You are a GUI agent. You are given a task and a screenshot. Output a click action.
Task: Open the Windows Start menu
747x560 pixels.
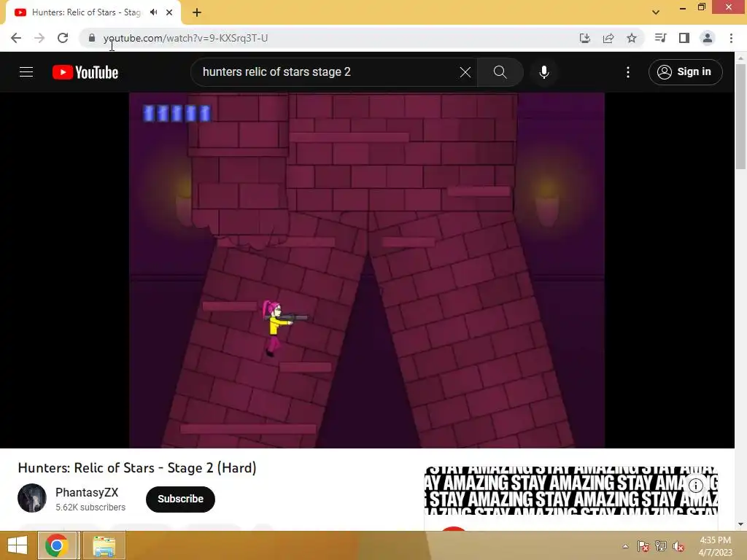pyautogui.click(x=18, y=545)
